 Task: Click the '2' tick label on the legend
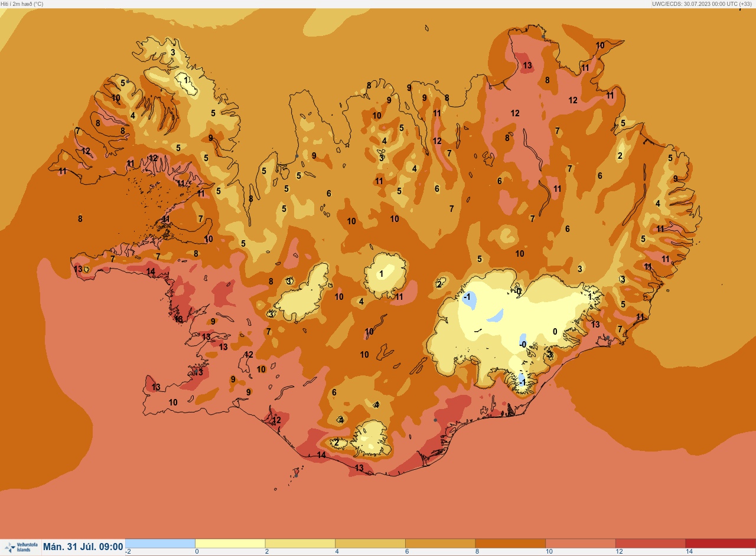267,552
